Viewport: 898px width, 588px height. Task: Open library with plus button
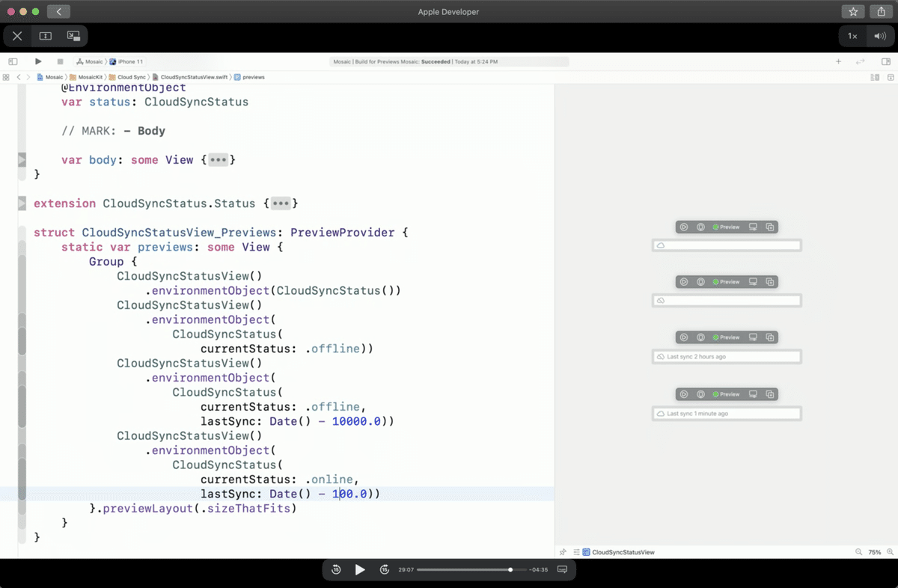coord(838,61)
